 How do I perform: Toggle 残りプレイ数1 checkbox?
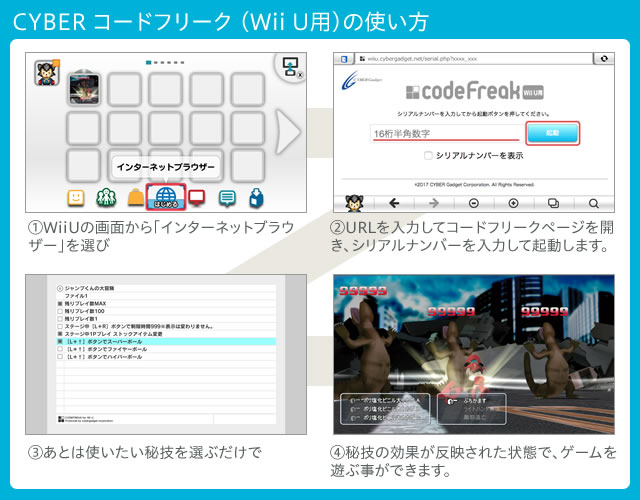point(60,319)
